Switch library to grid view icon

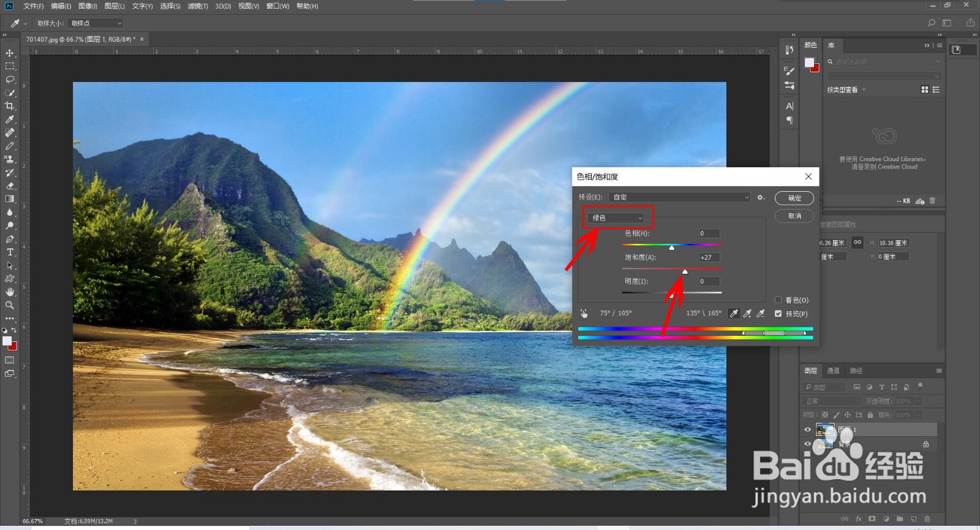pyautogui.click(x=925, y=89)
